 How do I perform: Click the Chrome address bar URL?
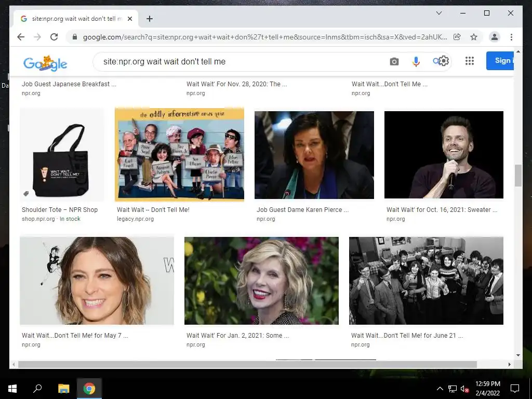pyautogui.click(x=264, y=37)
